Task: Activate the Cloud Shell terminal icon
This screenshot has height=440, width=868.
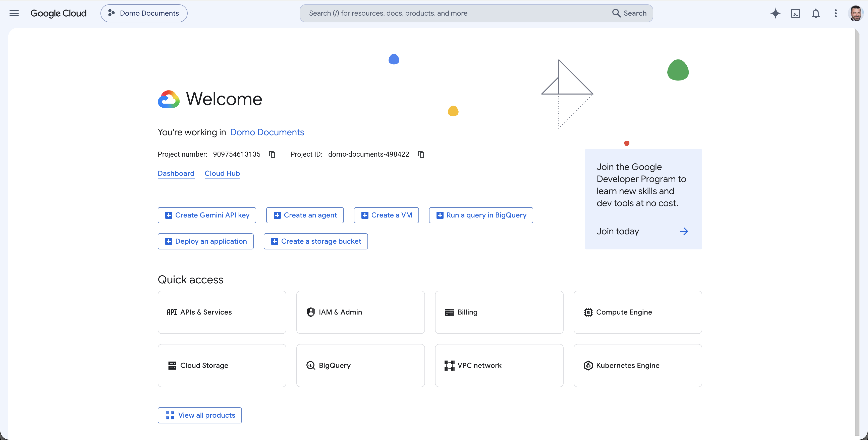Action: pos(796,13)
